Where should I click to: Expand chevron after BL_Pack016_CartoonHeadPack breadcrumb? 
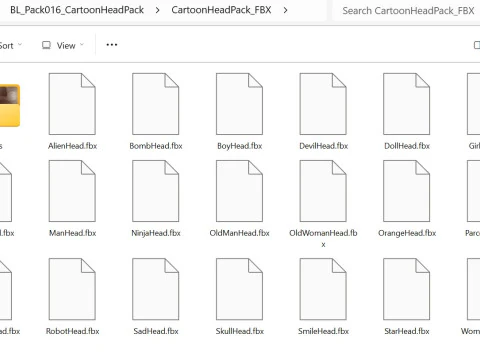(157, 10)
